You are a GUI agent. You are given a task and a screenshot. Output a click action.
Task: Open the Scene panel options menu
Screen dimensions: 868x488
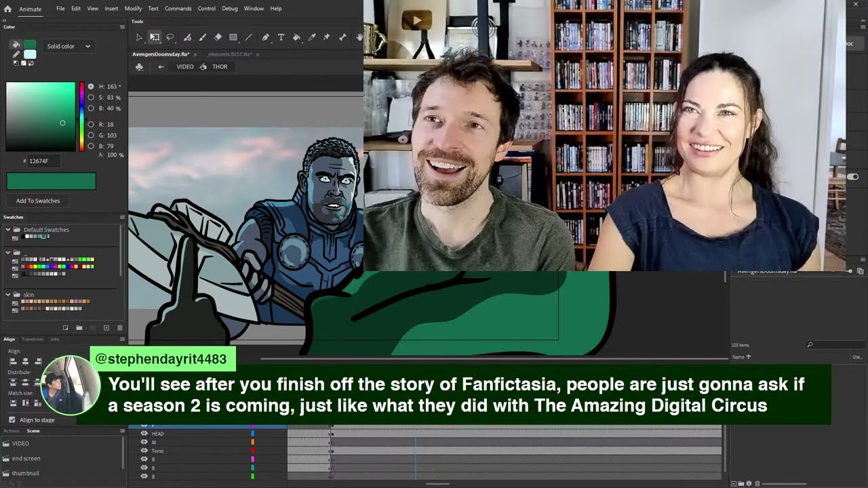123,431
